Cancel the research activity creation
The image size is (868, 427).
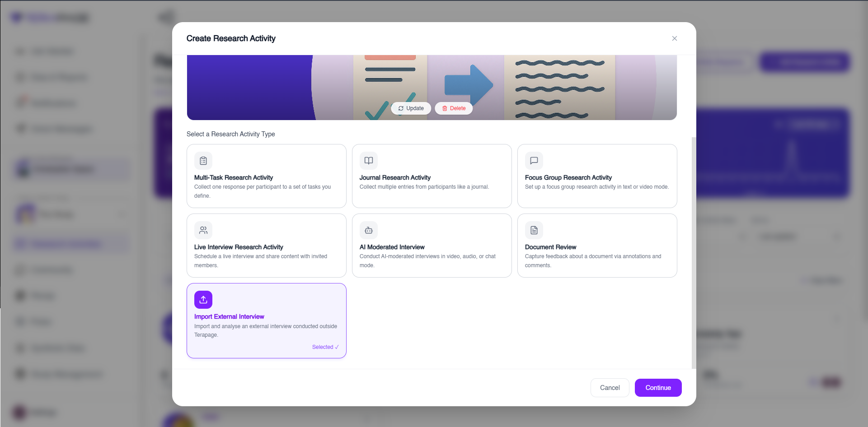pyautogui.click(x=610, y=388)
